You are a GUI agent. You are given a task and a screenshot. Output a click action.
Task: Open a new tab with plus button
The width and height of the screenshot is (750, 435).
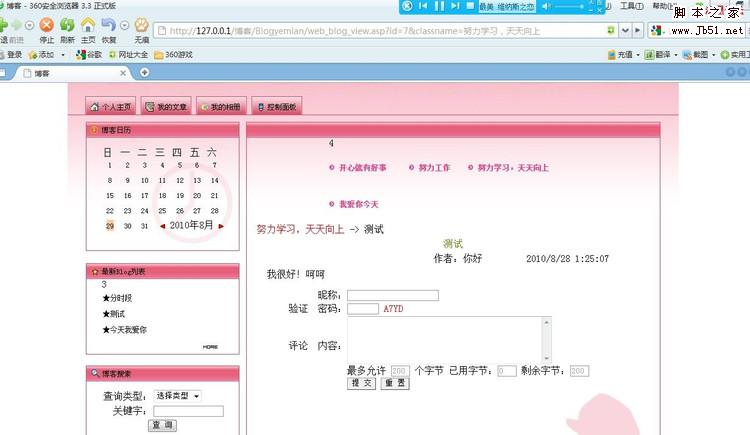click(144, 72)
